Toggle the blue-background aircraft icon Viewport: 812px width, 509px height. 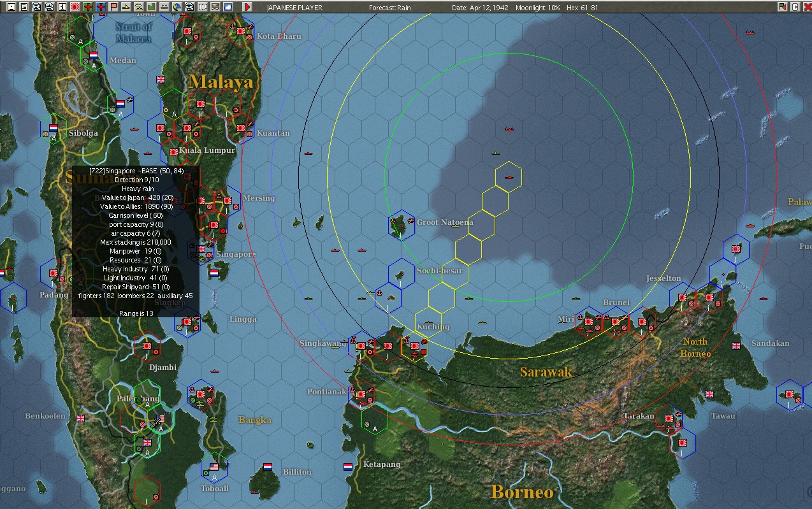click(x=101, y=7)
